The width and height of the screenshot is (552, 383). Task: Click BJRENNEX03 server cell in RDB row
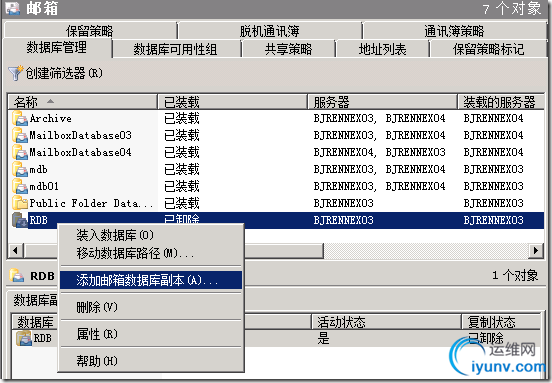343,220
